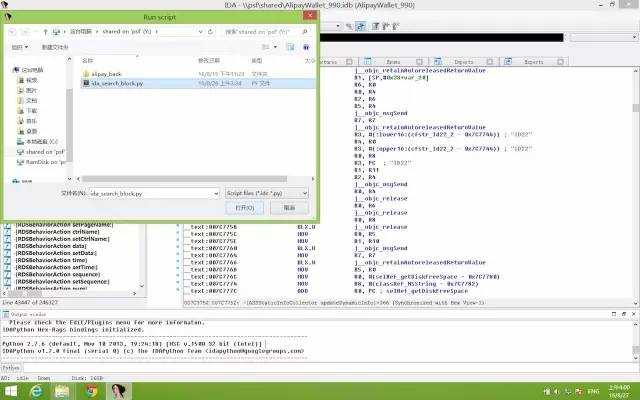Open the videos folder in navigation pane

click(x=28, y=80)
